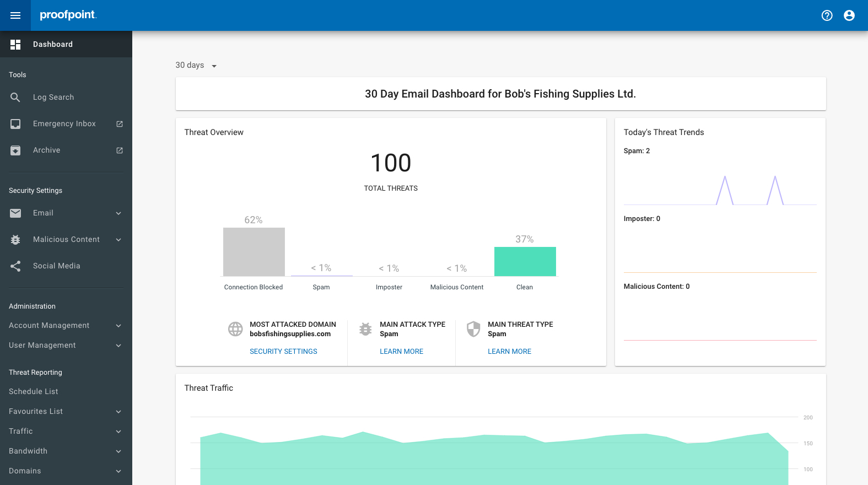The height and width of the screenshot is (485, 868).
Task: Expand the Bandwidth reporting chevron
Action: pos(118,451)
